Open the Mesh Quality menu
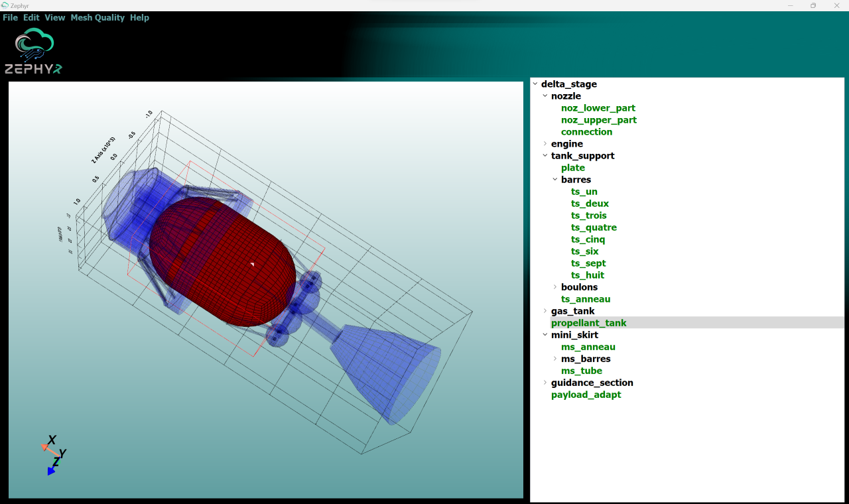Screen dimensions: 849x504 coord(98,18)
